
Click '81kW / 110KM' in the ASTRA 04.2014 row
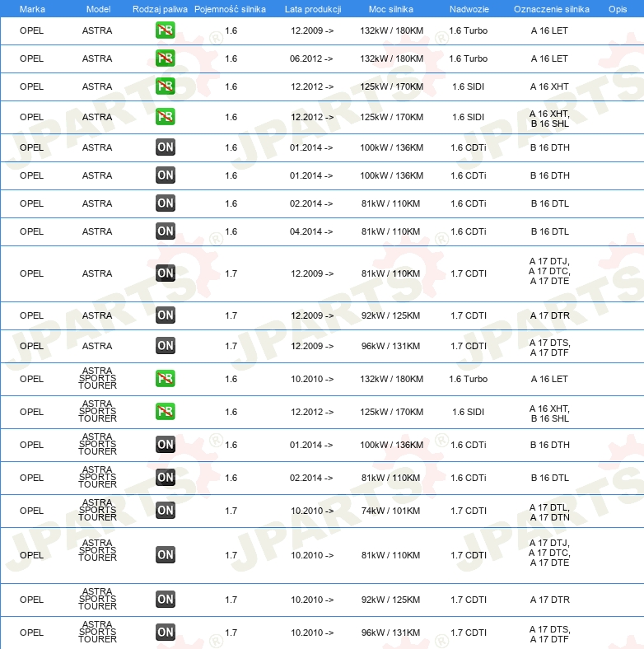[390, 231]
